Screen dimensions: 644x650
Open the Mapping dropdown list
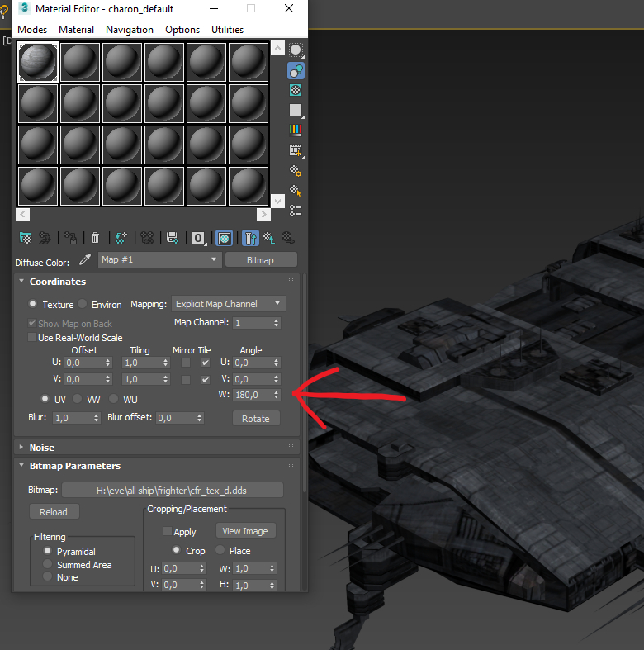229,304
